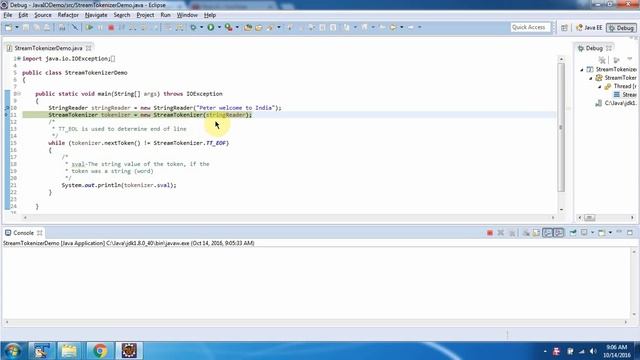Open the Edit menu
Viewport: 640px width, 360px height.
(x=23, y=15)
